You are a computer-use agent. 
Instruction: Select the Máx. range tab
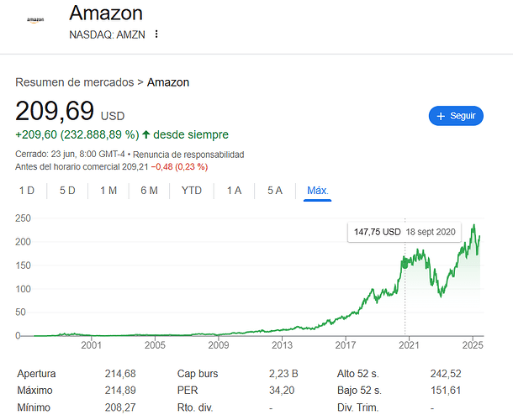pyautogui.click(x=318, y=191)
